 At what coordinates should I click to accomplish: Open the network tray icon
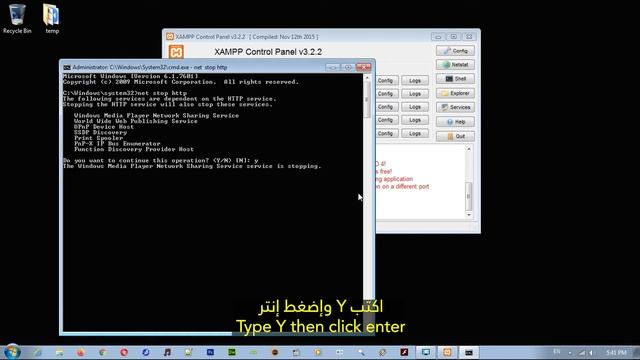(582, 352)
